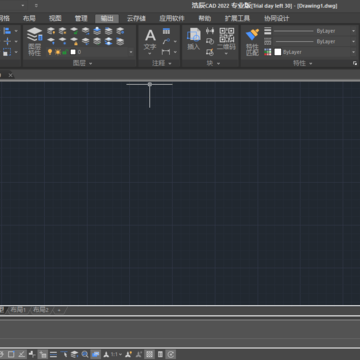Switch to the 布局2 layout tab
The width and height of the screenshot is (360, 360).
(41, 310)
